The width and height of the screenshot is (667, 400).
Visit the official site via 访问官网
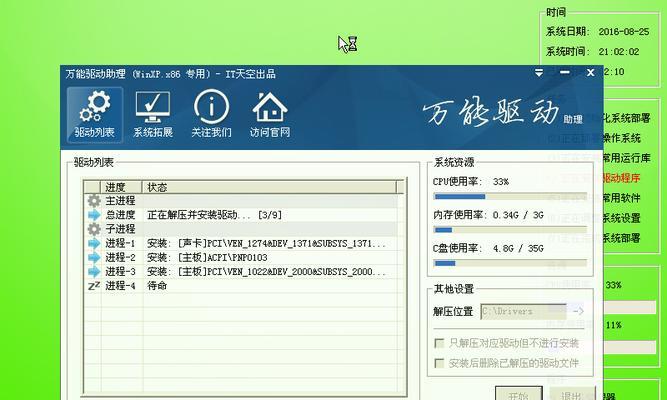point(270,115)
